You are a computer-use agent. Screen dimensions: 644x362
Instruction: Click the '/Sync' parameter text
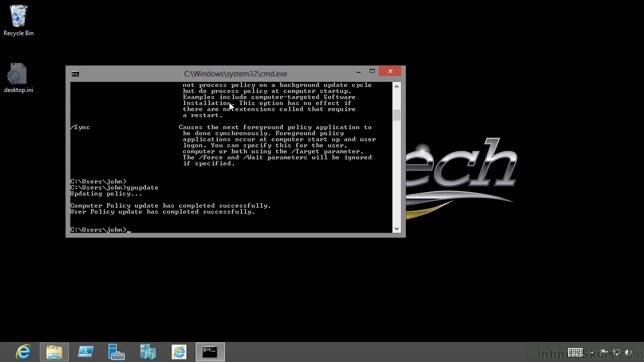point(80,127)
